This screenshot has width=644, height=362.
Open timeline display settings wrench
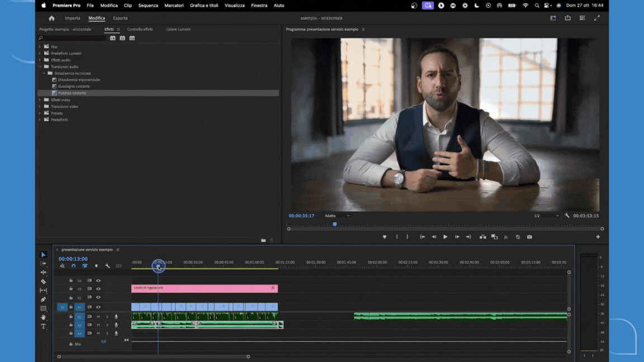[x=107, y=266]
